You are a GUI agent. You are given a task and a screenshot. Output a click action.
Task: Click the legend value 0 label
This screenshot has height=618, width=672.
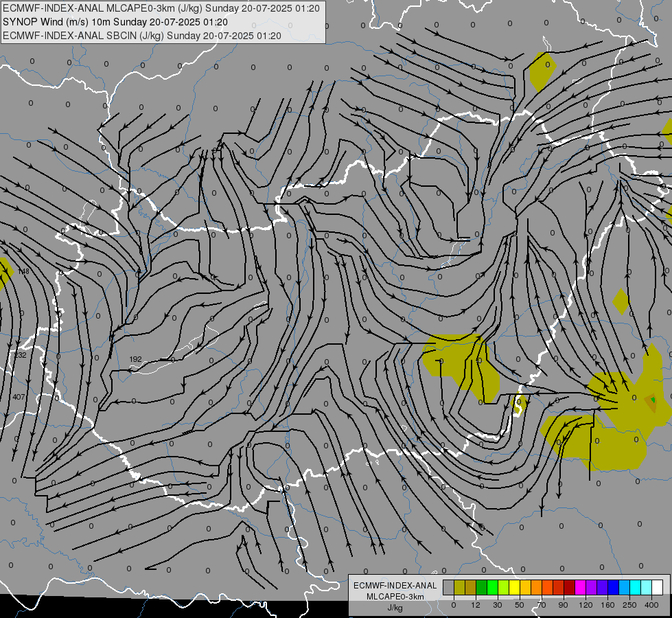454,605
